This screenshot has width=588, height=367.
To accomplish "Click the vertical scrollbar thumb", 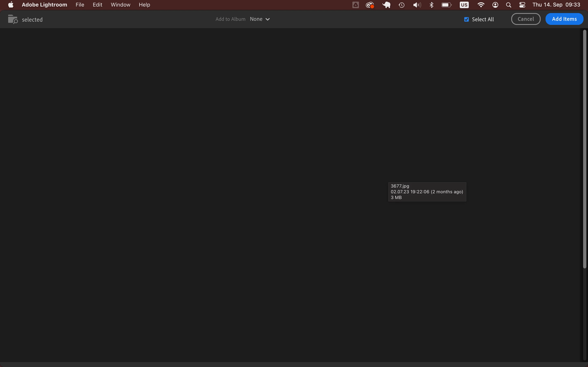I will 585,149.
